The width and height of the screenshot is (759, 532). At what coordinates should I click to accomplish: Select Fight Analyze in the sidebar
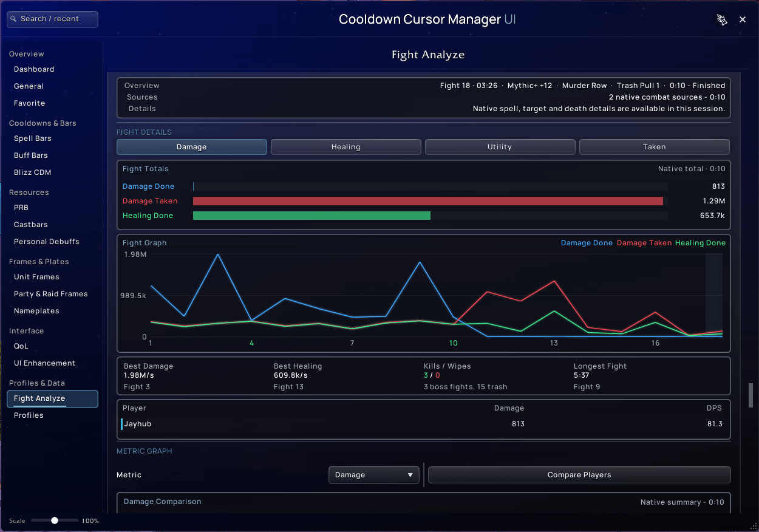coord(52,398)
